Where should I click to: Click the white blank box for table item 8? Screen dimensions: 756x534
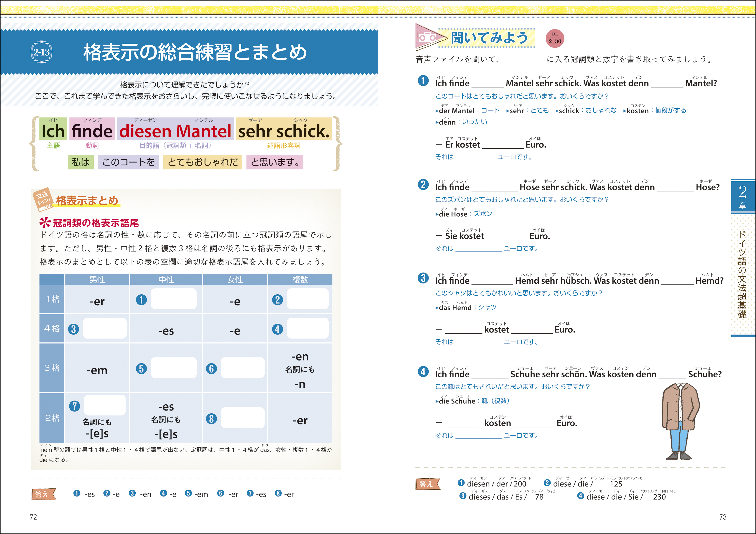point(243,417)
